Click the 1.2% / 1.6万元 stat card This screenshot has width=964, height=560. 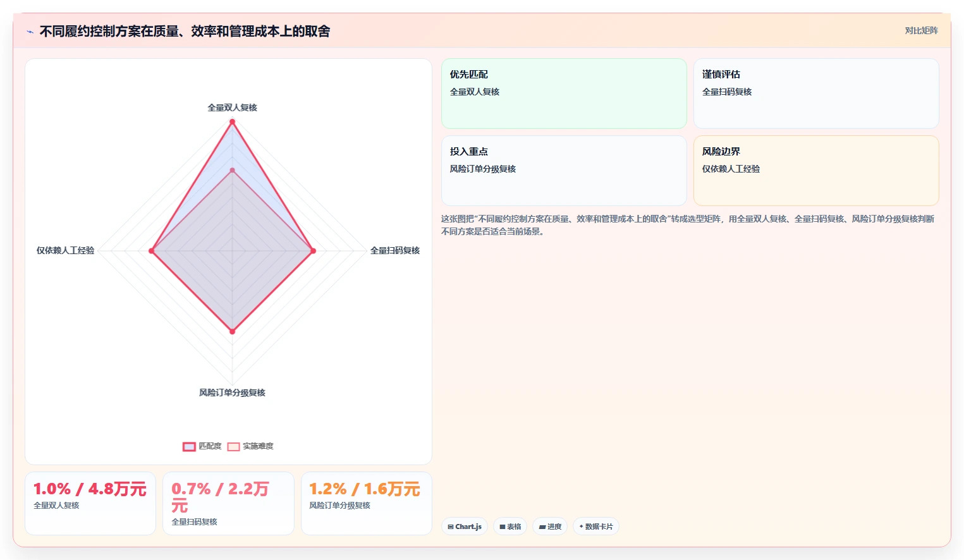(367, 503)
